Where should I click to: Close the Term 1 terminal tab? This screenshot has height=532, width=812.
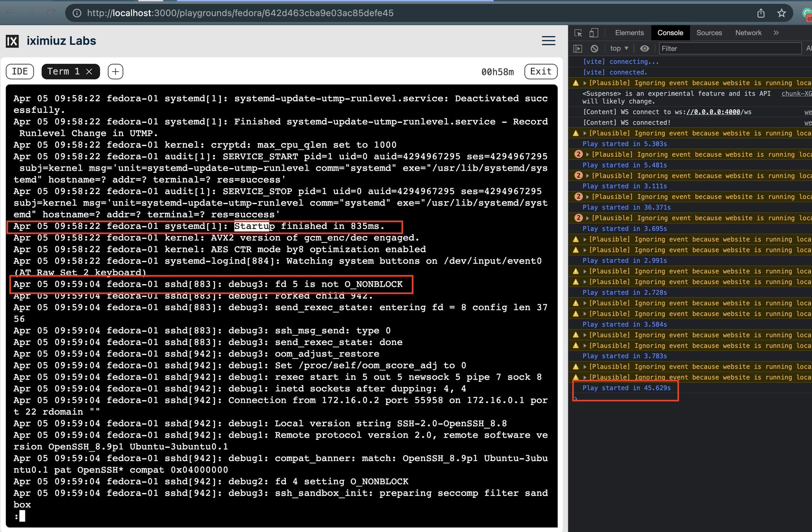pos(89,71)
